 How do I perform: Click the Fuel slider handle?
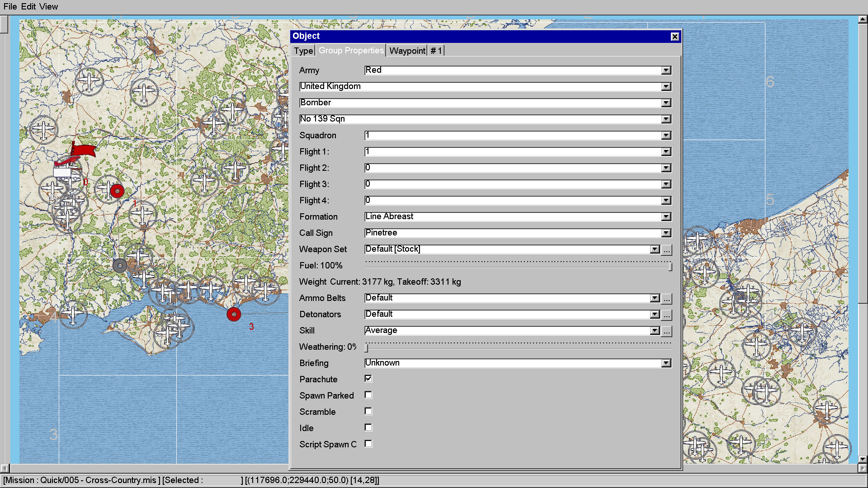click(x=670, y=267)
